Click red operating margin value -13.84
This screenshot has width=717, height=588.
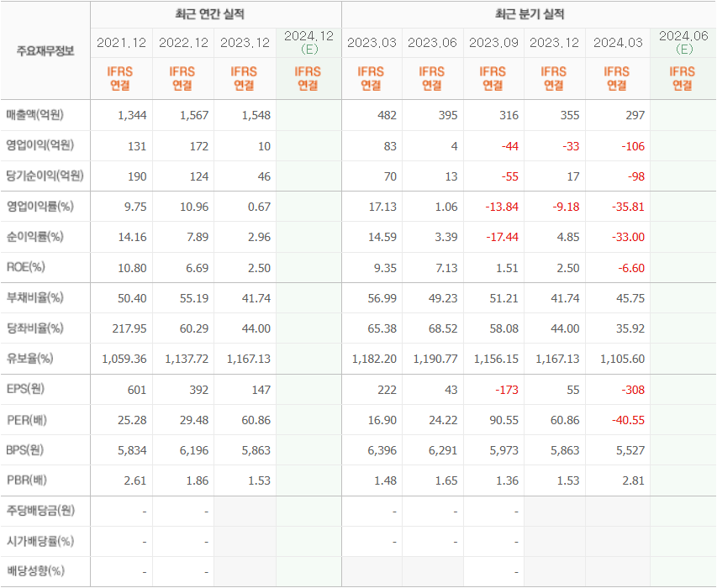[x=502, y=207]
